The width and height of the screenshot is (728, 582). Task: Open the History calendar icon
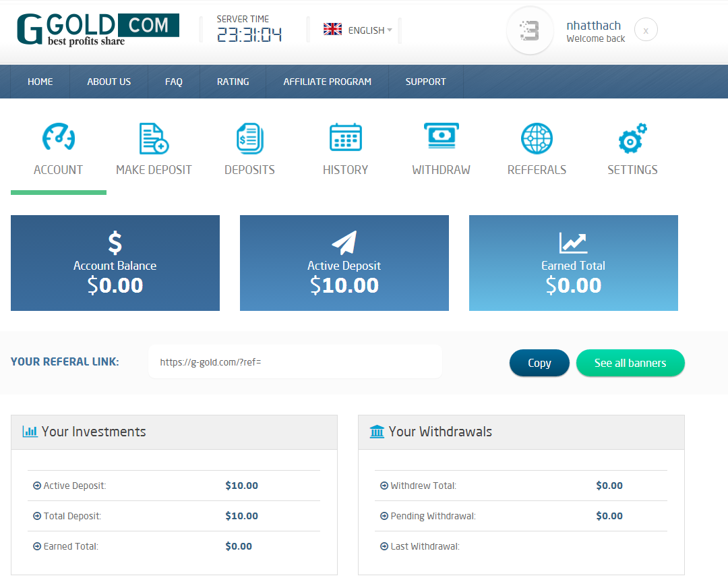point(345,137)
